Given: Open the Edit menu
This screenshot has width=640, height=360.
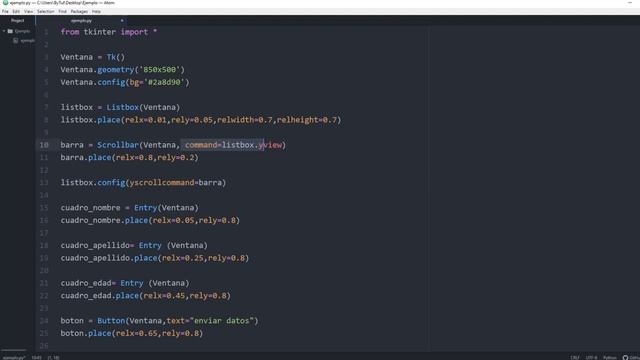Looking at the screenshot, I should 16,11.
